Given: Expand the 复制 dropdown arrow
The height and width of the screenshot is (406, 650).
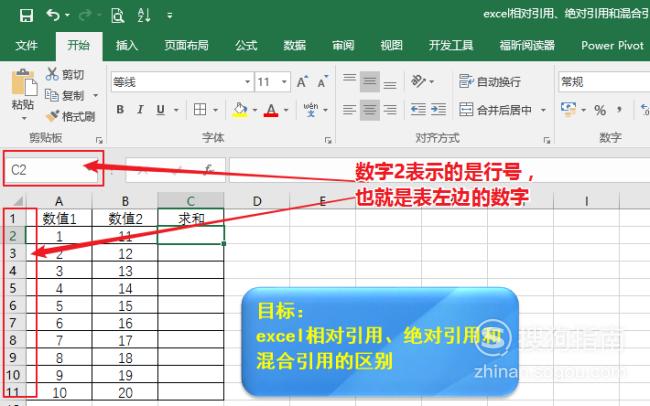Looking at the screenshot, I should tap(95, 96).
